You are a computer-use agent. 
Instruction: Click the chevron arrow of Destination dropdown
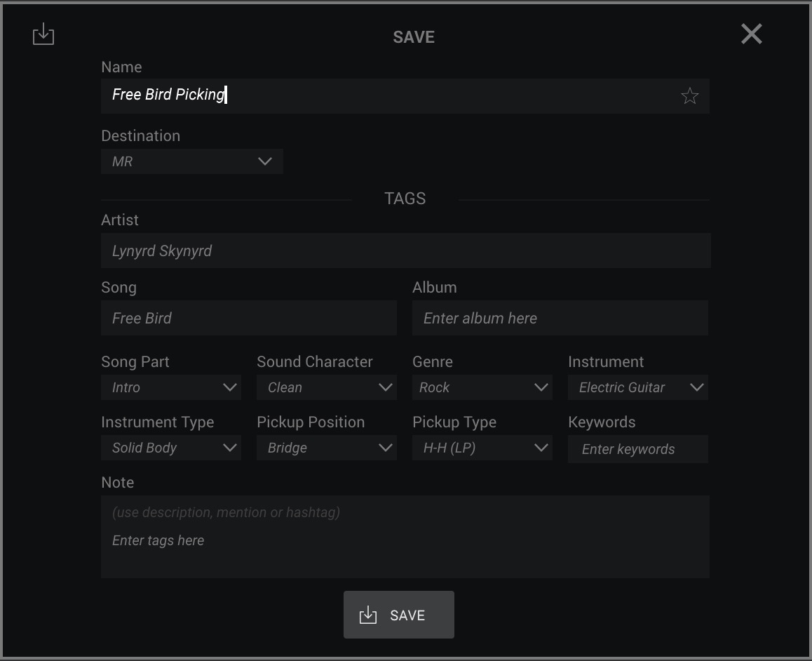(264, 161)
